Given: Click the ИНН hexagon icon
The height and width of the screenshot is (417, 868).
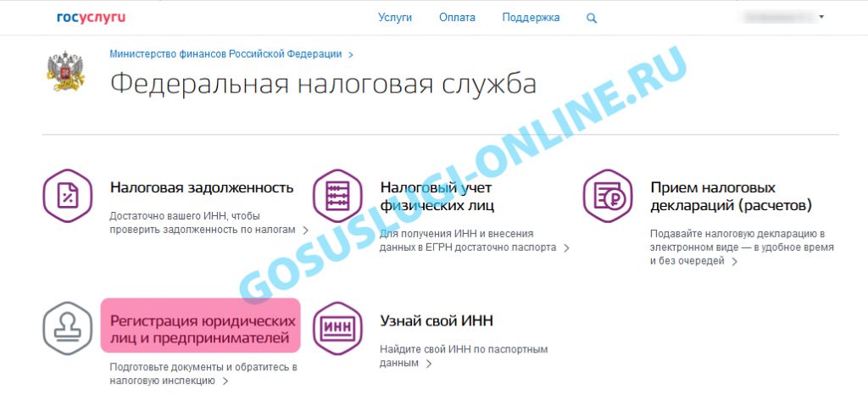Looking at the screenshot, I should click(x=337, y=328).
